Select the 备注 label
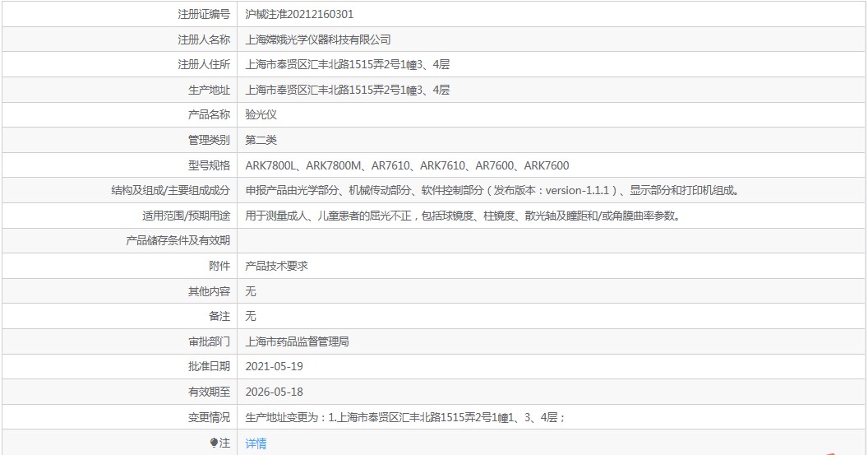Viewport: 868px width, 455px height. 219,317
